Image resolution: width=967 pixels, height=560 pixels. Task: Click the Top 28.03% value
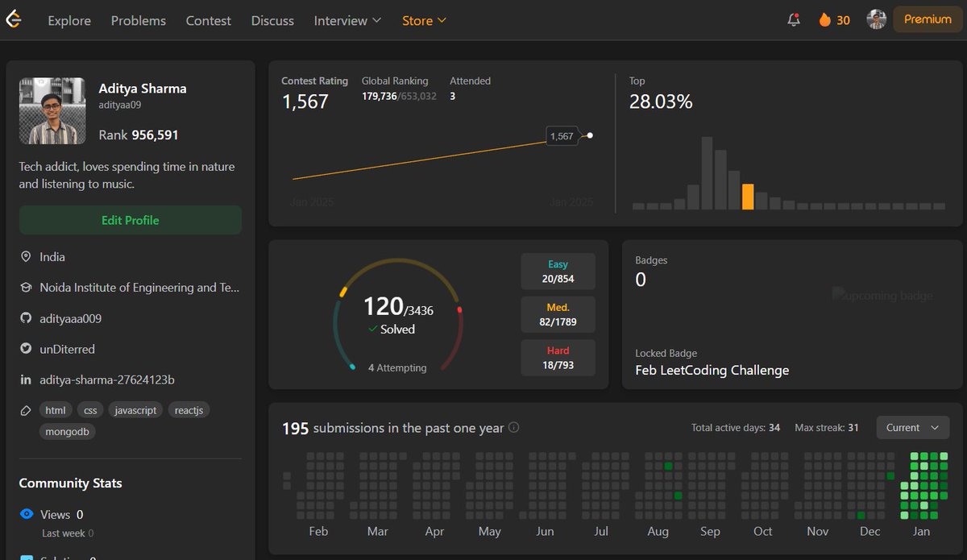(661, 102)
